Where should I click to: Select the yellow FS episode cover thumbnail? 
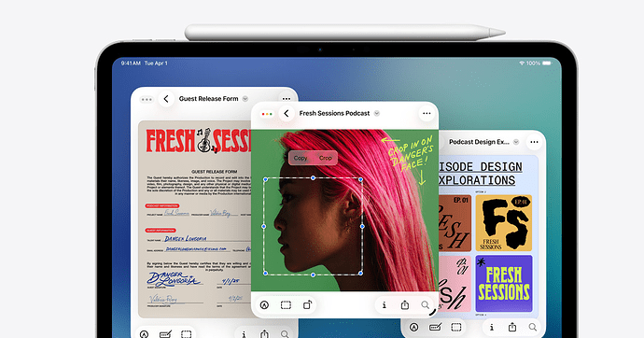pyautogui.click(x=504, y=223)
